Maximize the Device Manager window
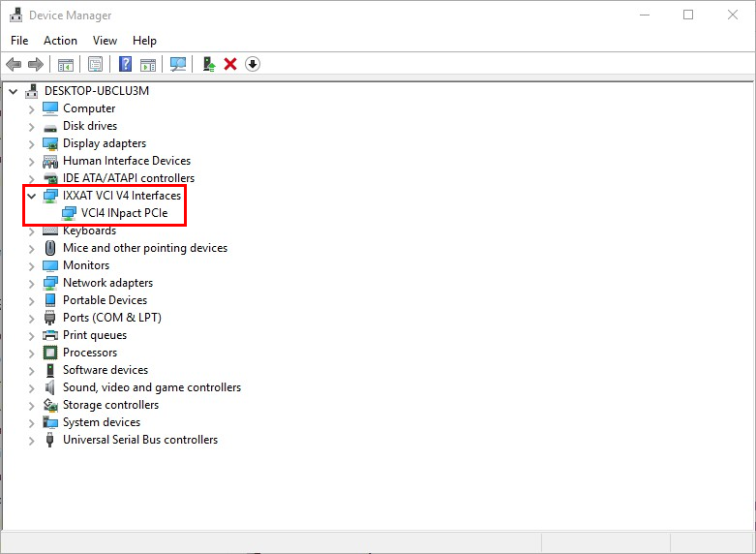This screenshot has height=554, width=756. (688, 15)
